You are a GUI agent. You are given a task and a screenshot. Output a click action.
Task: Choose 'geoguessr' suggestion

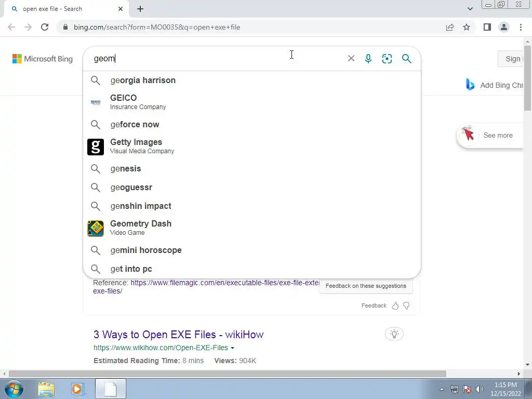[252, 187]
